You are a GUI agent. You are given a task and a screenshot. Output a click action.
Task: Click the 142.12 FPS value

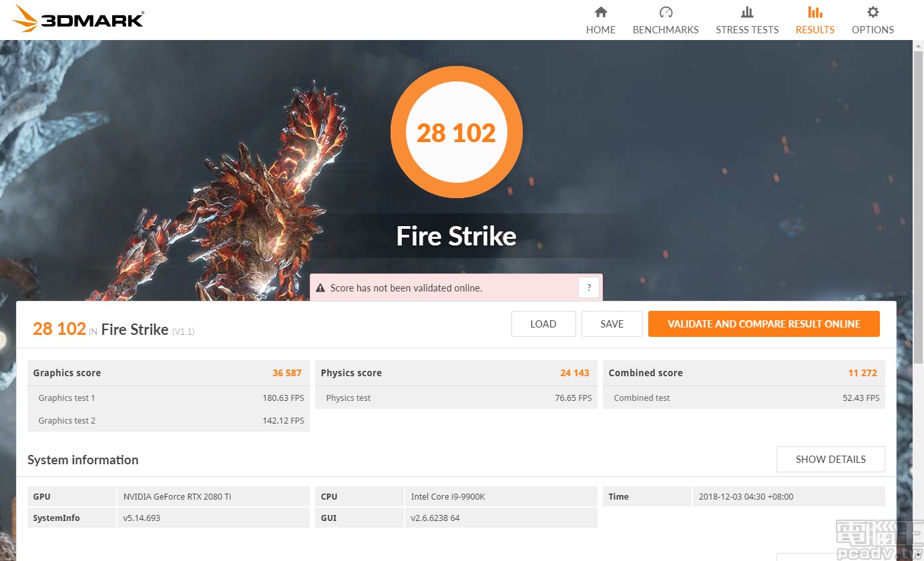pos(283,421)
